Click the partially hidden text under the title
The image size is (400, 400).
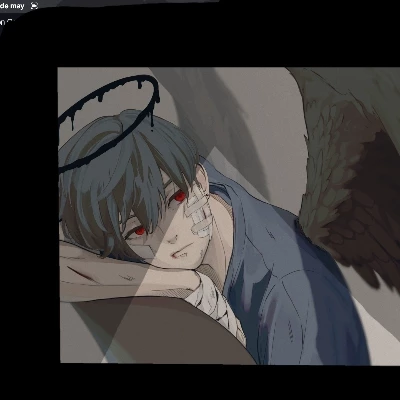[7, 22]
